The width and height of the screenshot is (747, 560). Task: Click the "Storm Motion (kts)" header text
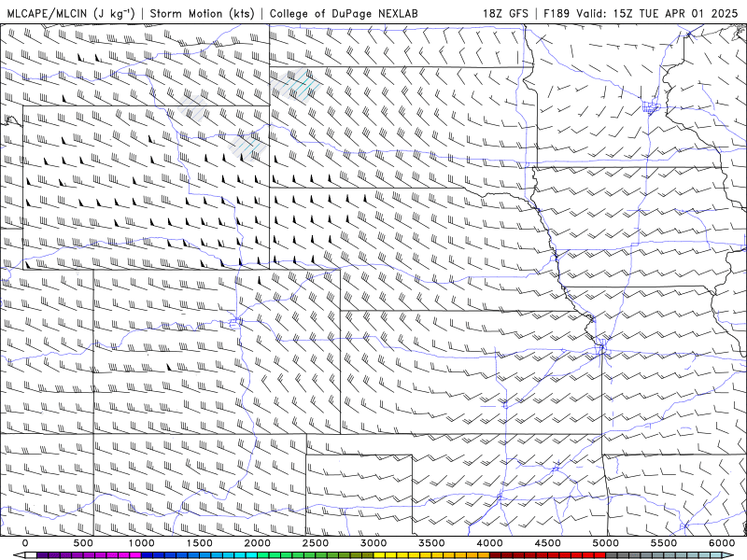pyautogui.click(x=202, y=13)
